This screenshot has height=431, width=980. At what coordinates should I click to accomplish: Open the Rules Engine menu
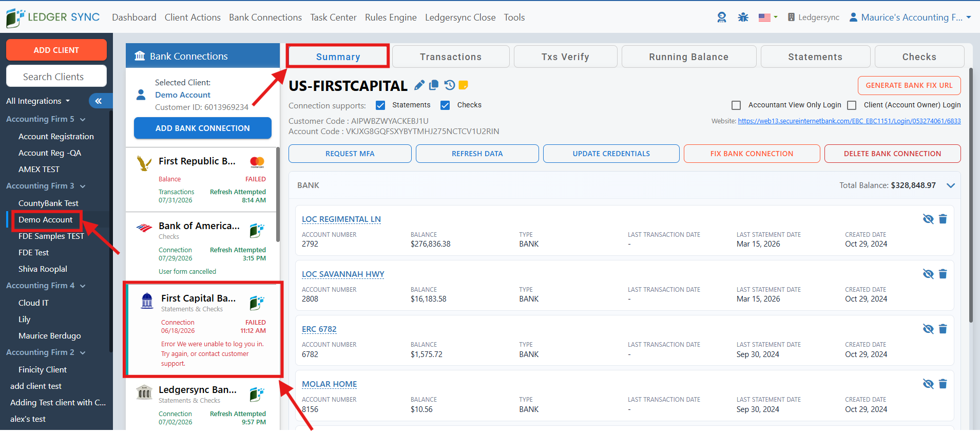[x=391, y=17]
